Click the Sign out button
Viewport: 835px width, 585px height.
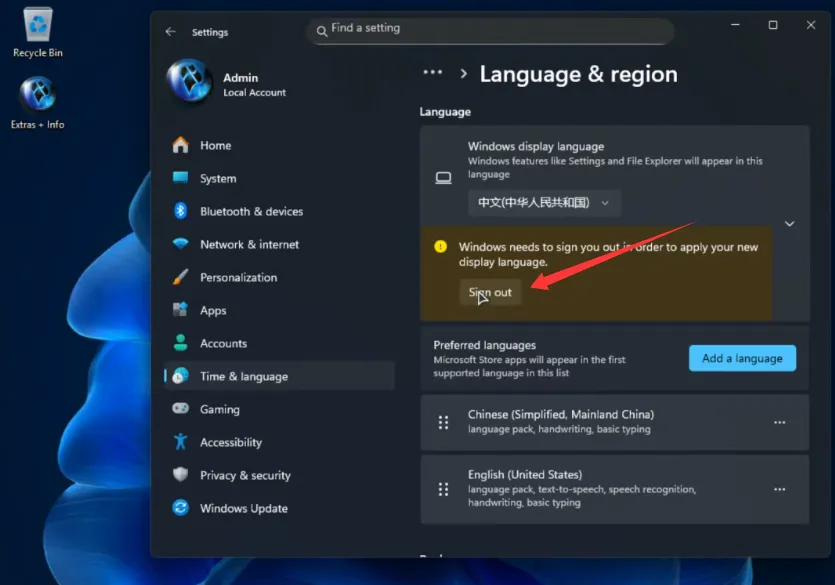point(490,292)
